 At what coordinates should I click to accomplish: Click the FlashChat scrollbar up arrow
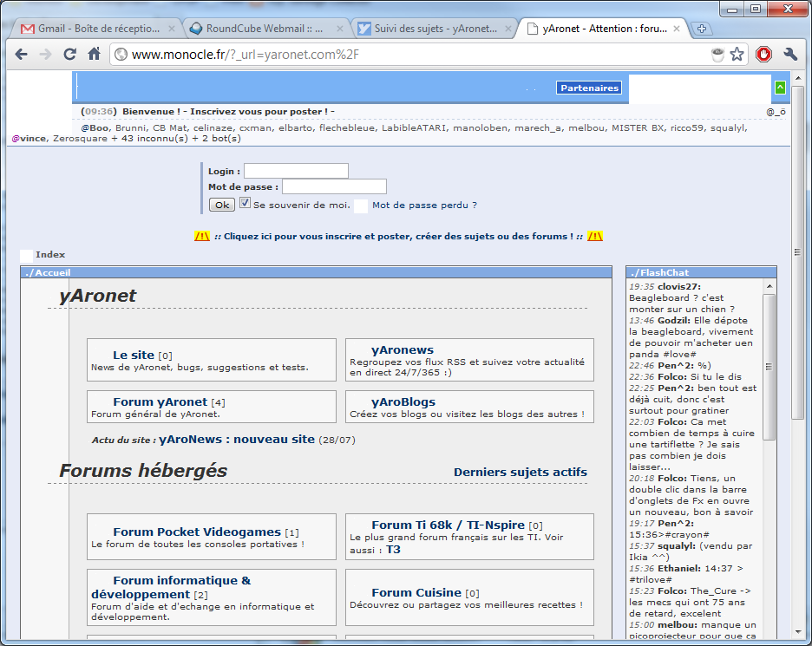pos(769,285)
